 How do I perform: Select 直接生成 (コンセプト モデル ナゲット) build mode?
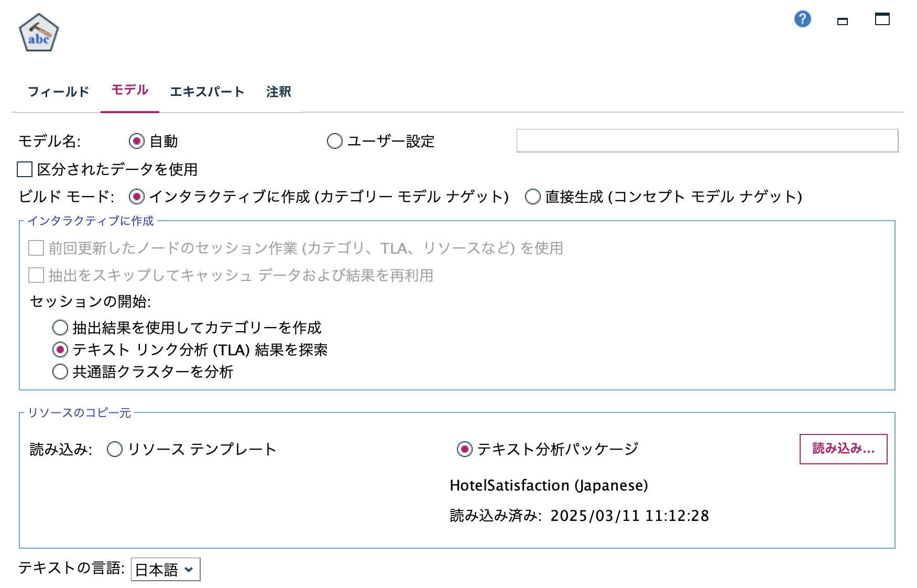[532, 198]
